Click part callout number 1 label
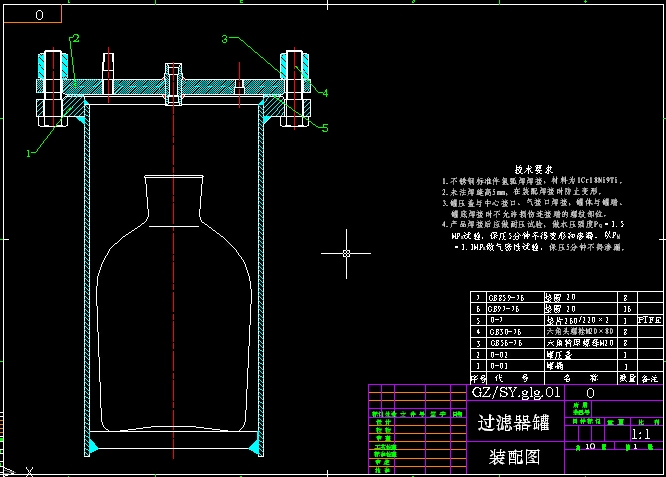Image resolution: width=666 pixels, height=477 pixels. click(28, 153)
